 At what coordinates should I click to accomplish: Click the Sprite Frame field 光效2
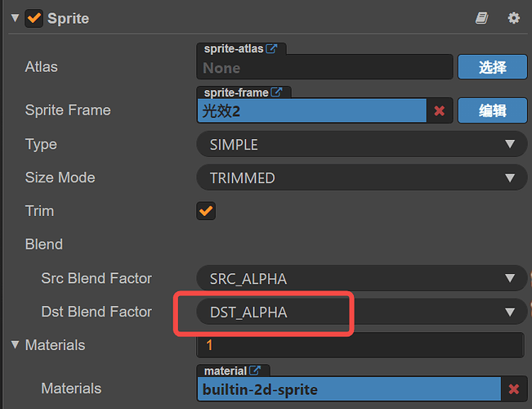tap(311, 111)
